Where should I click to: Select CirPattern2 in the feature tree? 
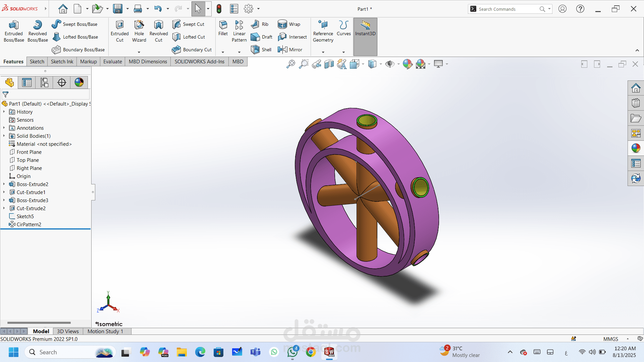28,224
